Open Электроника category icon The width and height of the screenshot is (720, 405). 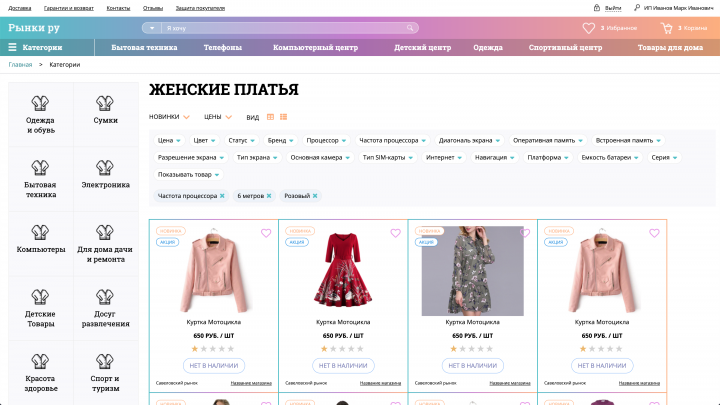[105, 168]
